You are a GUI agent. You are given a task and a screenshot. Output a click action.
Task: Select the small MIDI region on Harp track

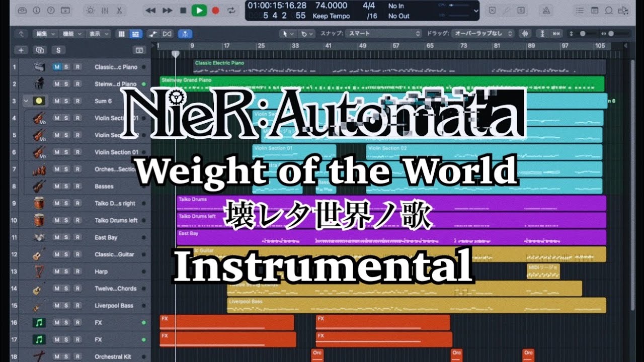543,271
